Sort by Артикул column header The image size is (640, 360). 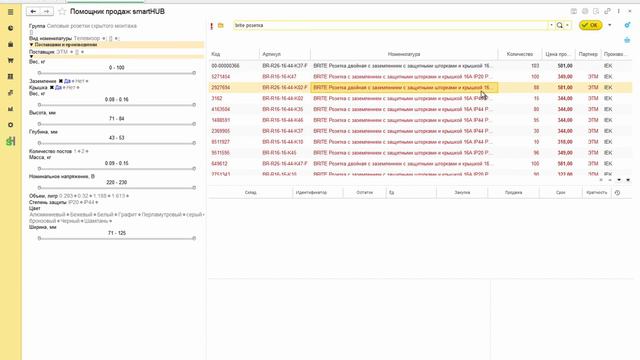pos(285,54)
